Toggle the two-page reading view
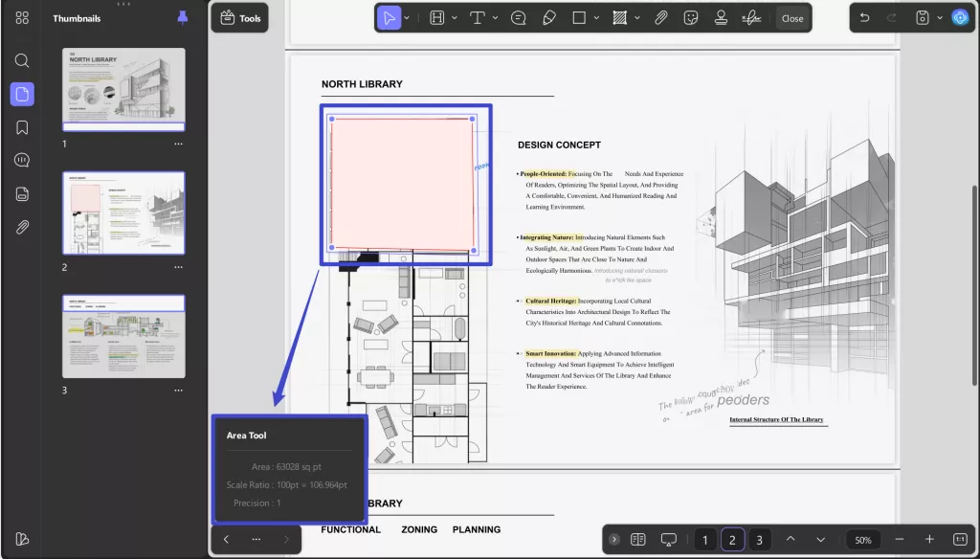The height and width of the screenshot is (559, 980). pyautogui.click(x=638, y=540)
